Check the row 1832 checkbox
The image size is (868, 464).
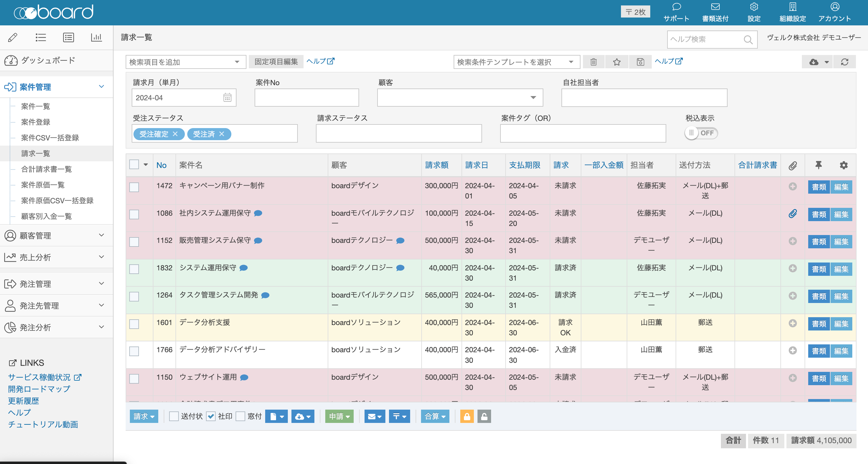[134, 269]
